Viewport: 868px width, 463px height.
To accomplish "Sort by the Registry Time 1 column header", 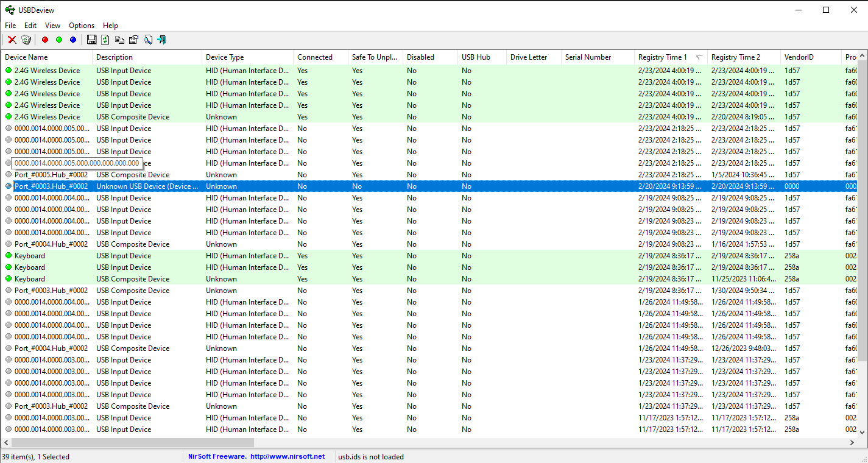I will tap(670, 57).
